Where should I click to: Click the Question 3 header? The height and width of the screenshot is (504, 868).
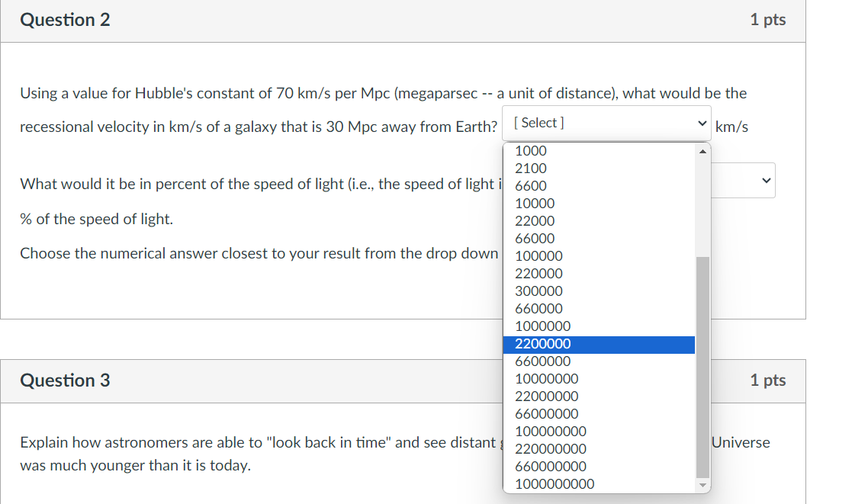click(x=65, y=380)
